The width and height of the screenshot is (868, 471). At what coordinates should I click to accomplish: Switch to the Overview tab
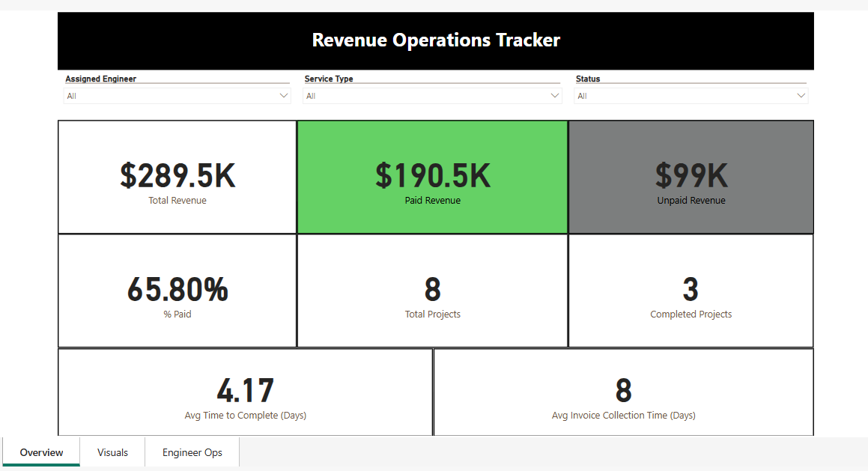point(41,452)
